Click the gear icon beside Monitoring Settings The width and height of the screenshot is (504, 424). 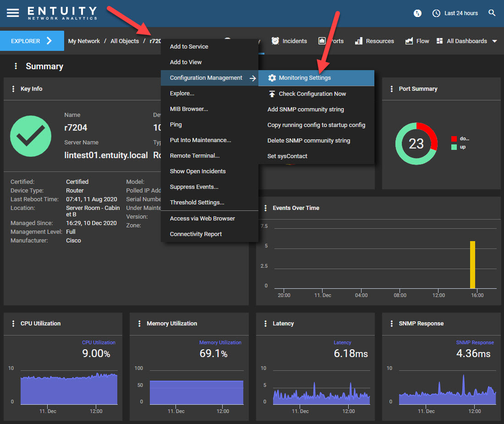click(x=272, y=78)
